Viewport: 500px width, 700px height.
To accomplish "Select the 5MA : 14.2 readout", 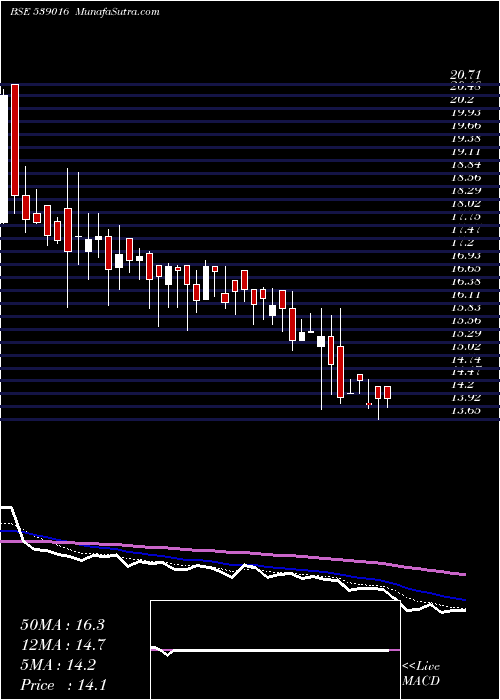I will tap(58, 665).
